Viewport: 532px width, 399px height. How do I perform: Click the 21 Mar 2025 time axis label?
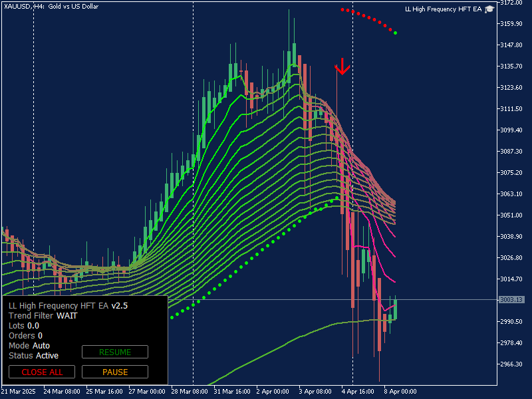(19, 392)
